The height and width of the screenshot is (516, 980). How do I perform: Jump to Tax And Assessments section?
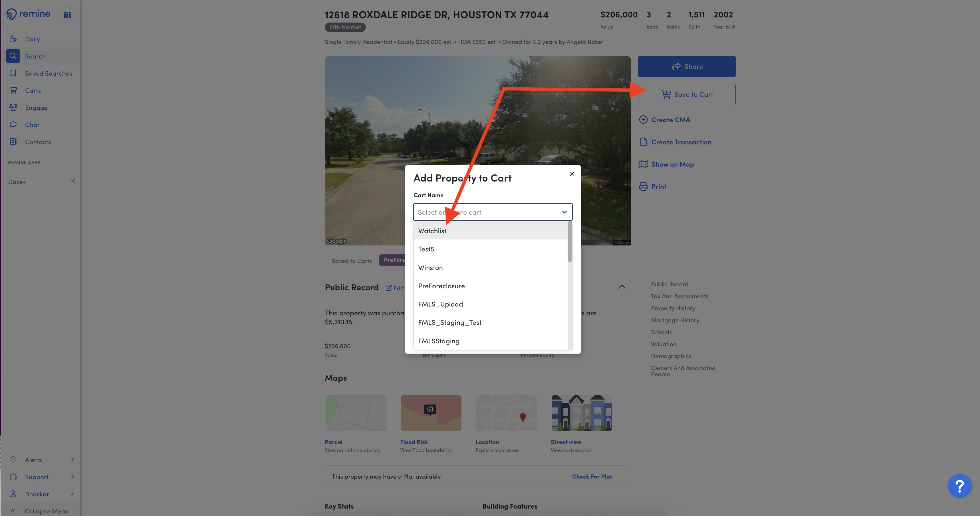679,297
